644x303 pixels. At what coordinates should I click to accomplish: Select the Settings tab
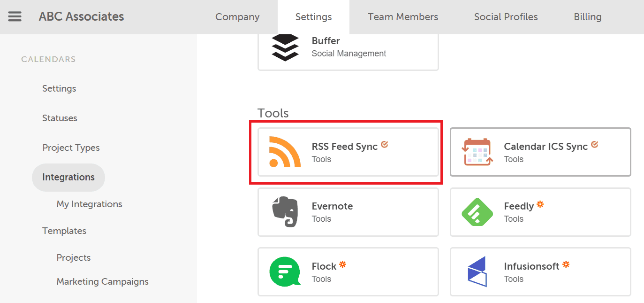click(313, 17)
